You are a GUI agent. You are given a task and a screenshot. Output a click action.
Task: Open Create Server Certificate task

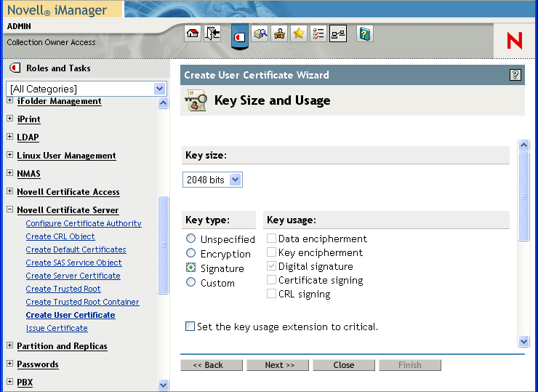pos(73,276)
